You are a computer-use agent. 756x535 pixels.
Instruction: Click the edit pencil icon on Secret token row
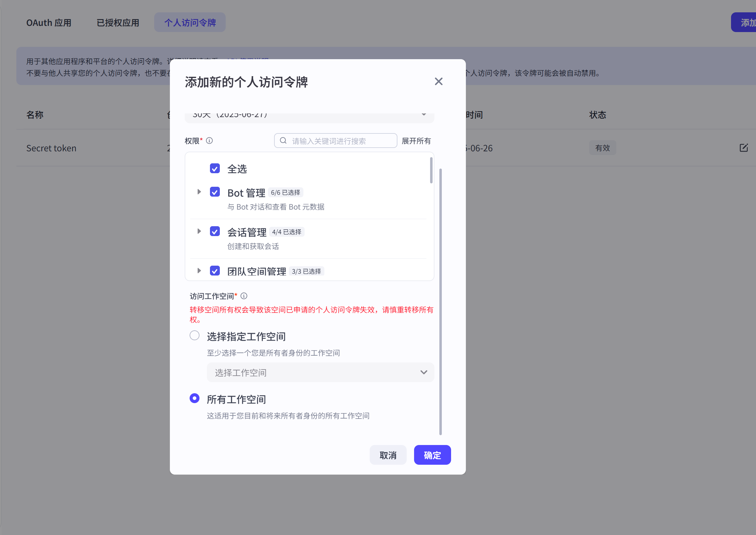click(744, 148)
